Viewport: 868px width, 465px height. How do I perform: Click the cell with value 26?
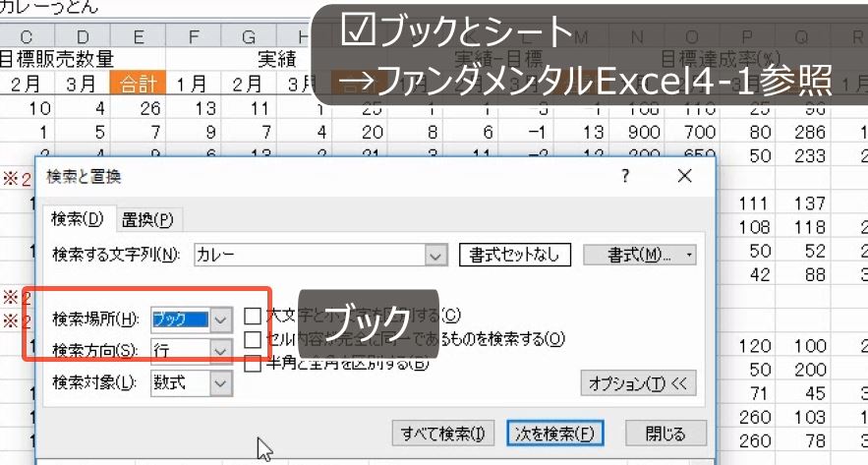click(138, 108)
